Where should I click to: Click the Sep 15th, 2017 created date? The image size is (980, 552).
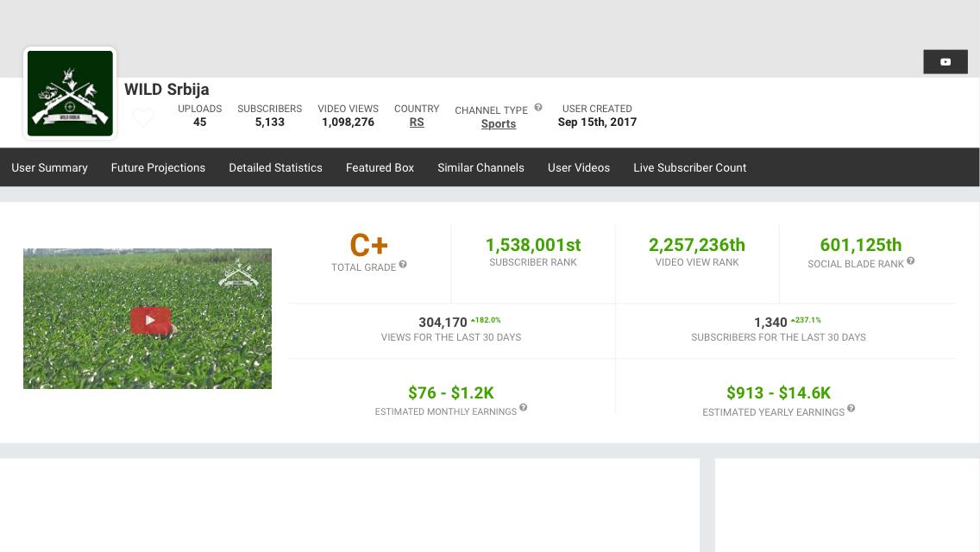[597, 122]
